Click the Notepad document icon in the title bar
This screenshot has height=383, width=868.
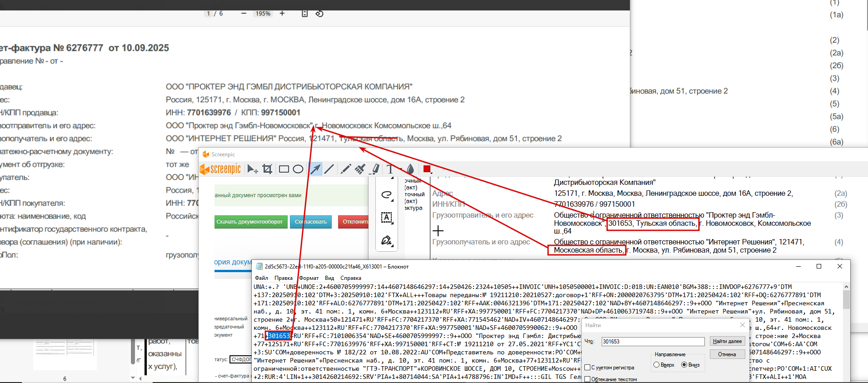259,267
